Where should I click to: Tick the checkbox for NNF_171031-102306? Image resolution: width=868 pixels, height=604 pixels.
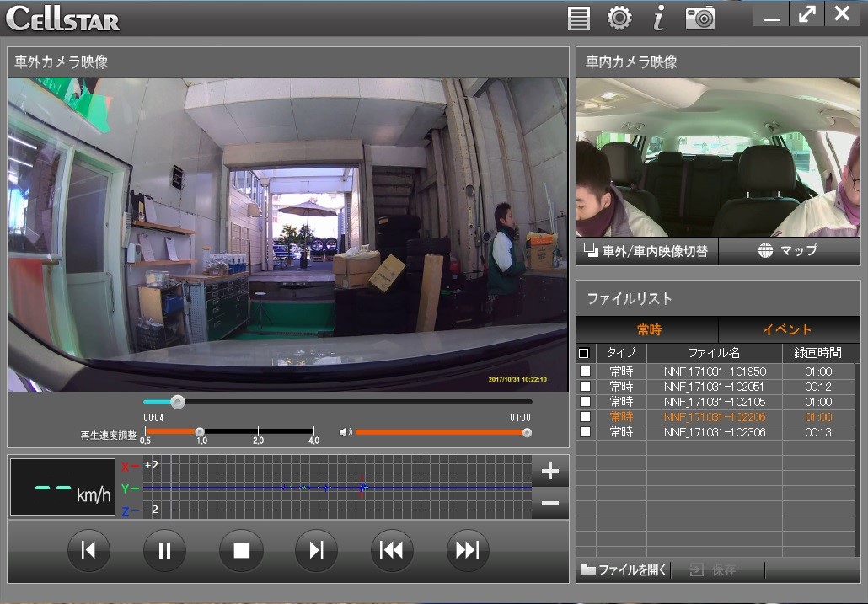tap(585, 432)
